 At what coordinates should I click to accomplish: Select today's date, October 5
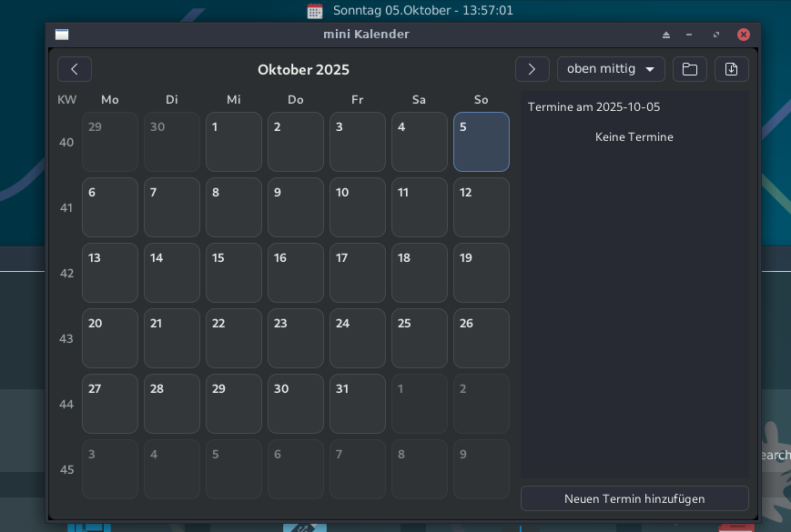[481, 142]
